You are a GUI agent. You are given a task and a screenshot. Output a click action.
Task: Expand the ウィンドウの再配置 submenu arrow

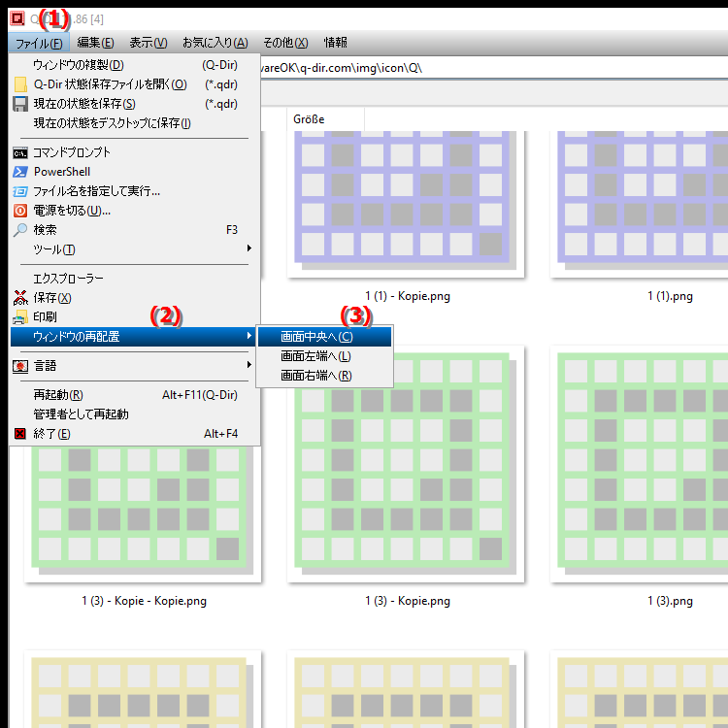coord(249,337)
